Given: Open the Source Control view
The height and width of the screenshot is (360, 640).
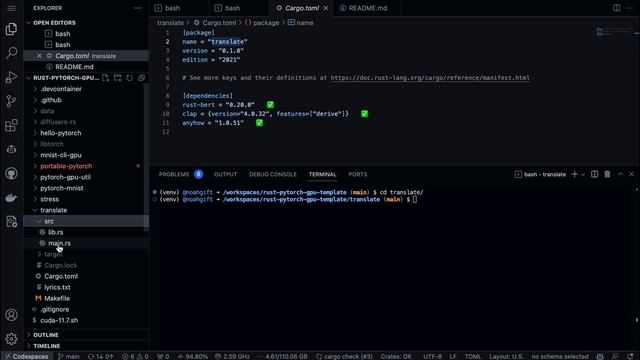Looking at the screenshot, I should pos(11,101).
